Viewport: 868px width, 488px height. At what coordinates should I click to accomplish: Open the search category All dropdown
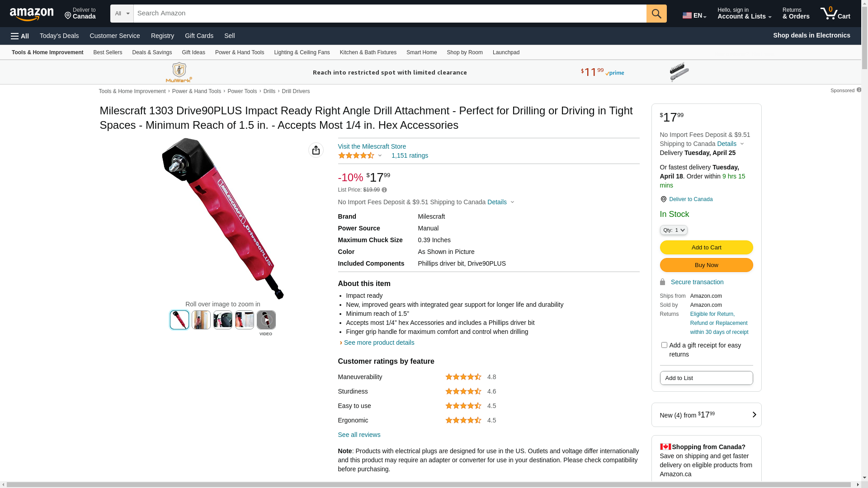click(122, 14)
